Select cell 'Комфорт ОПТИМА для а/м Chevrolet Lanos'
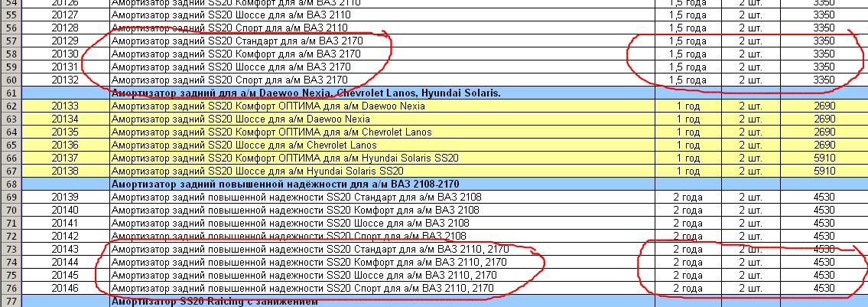This screenshot has height=307, width=868. pos(382,132)
